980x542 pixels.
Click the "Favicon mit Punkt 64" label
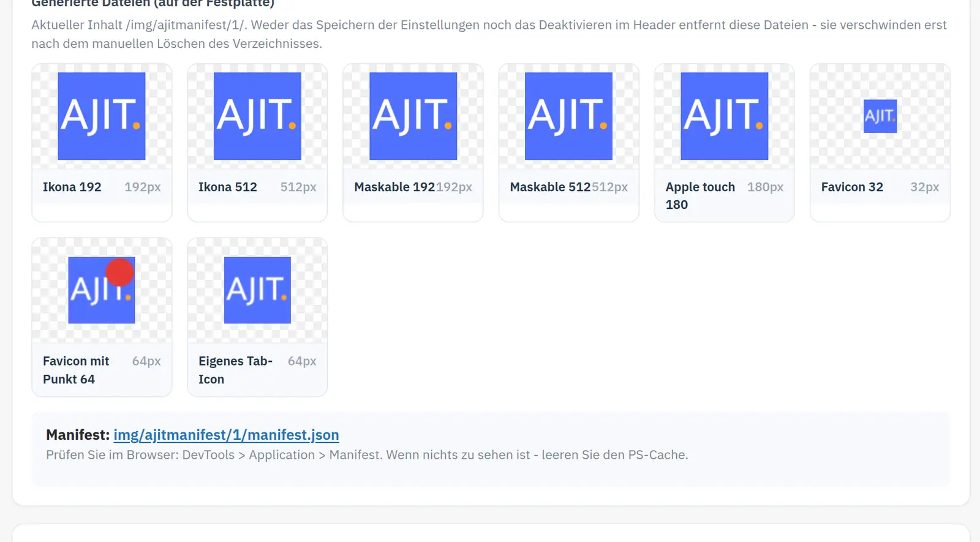[x=76, y=370]
